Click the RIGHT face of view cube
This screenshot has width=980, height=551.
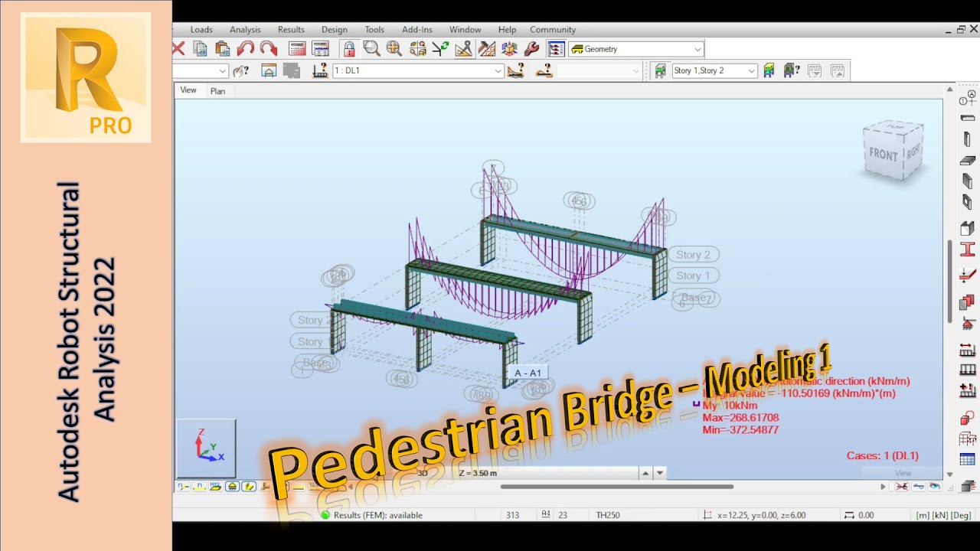click(913, 151)
